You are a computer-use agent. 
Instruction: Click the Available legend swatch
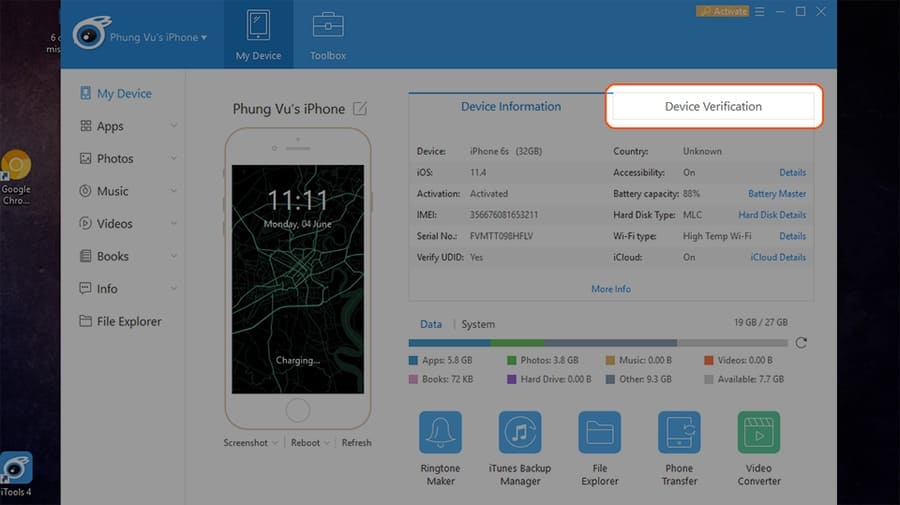(x=709, y=379)
